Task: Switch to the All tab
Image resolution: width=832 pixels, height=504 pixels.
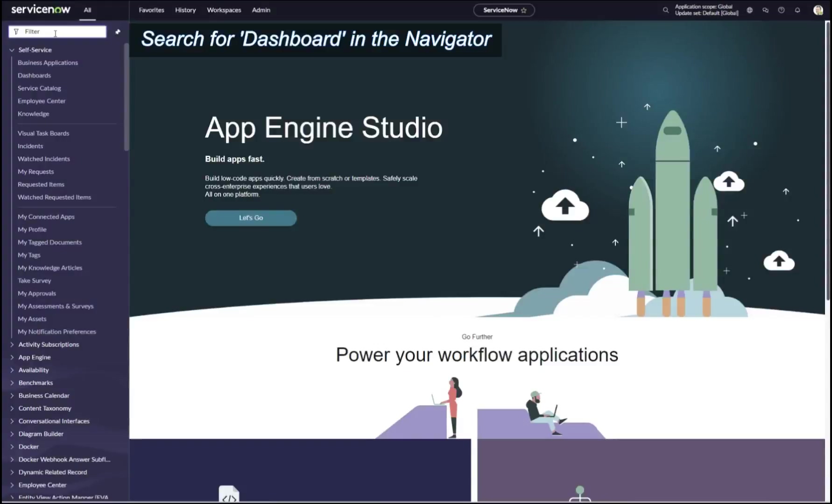Action: tap(87, 10)
